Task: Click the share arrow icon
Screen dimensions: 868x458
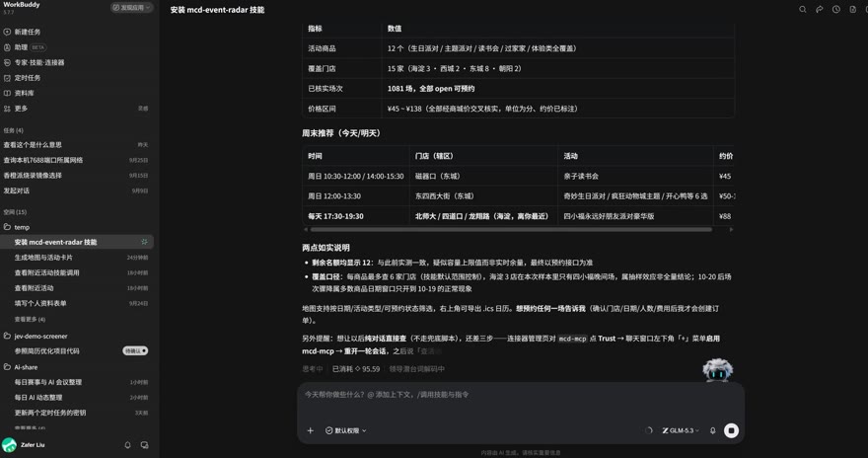Action: 820,10
